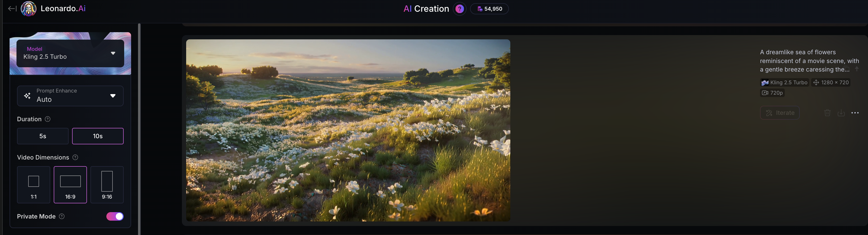Choose the 9:16 video dimension
Viewport: 868px width, 235px height.
(x=107, y=184)
